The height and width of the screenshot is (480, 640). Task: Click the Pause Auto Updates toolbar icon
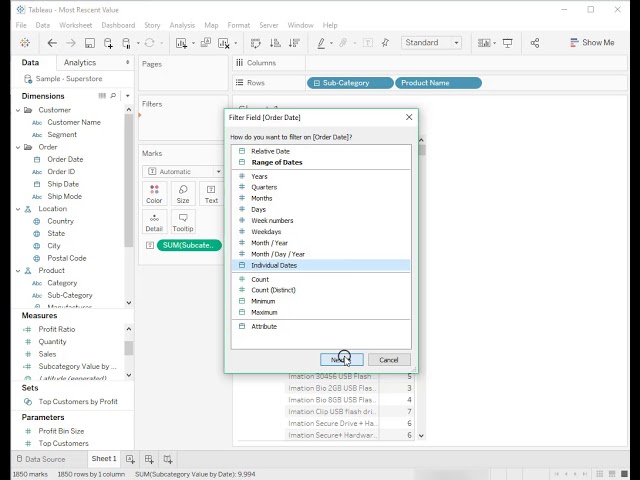pyautogui.click(x=127, y=43)
